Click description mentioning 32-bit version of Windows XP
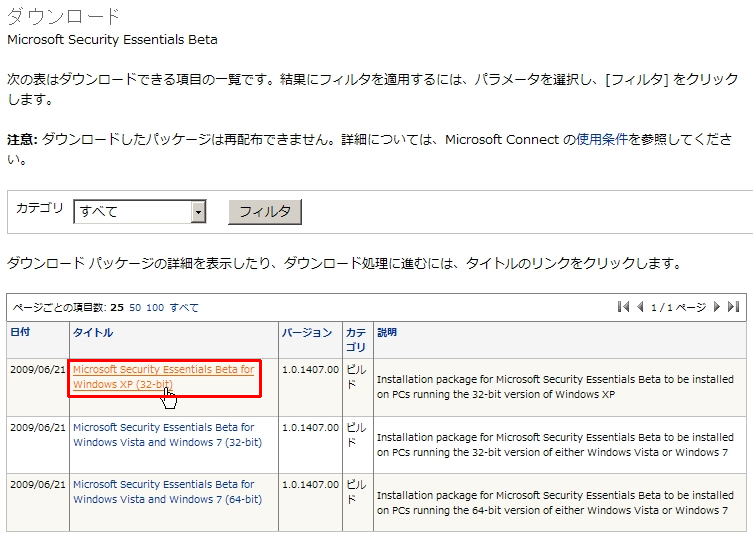 (x=555, y=387)
